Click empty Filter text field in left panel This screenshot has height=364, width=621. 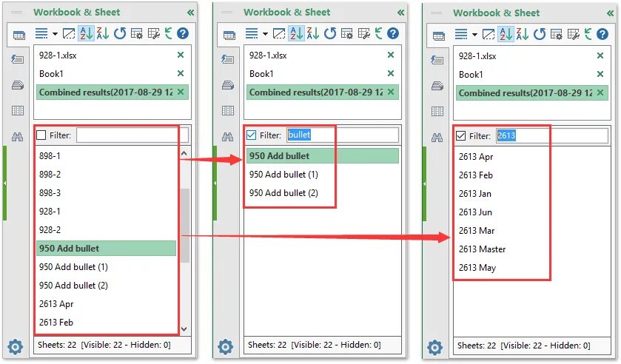(132, 135)
